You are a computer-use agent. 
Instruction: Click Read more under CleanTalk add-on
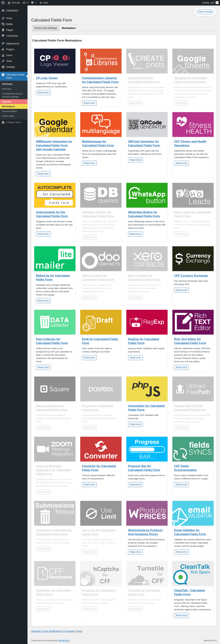point(181,615)
